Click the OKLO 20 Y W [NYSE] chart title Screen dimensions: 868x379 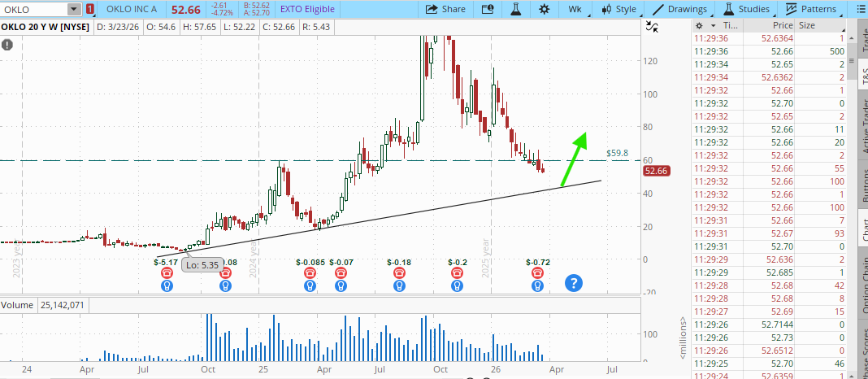(x=46, y=26)
